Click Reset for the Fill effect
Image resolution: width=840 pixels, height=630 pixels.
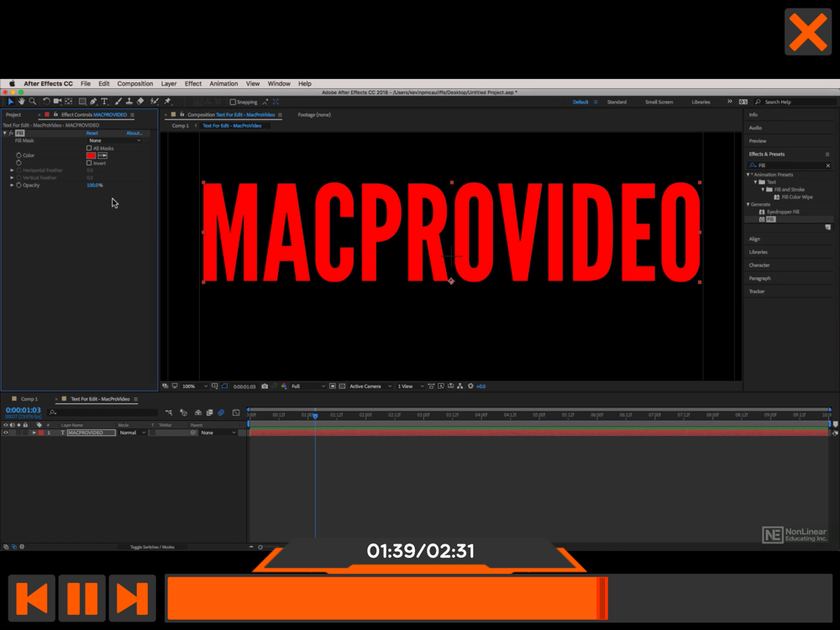(92, 133)
